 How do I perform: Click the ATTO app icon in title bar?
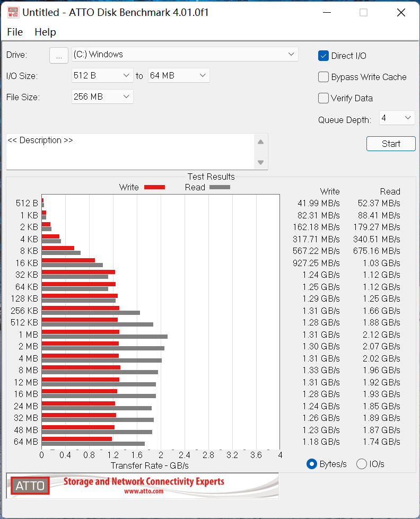13,13
